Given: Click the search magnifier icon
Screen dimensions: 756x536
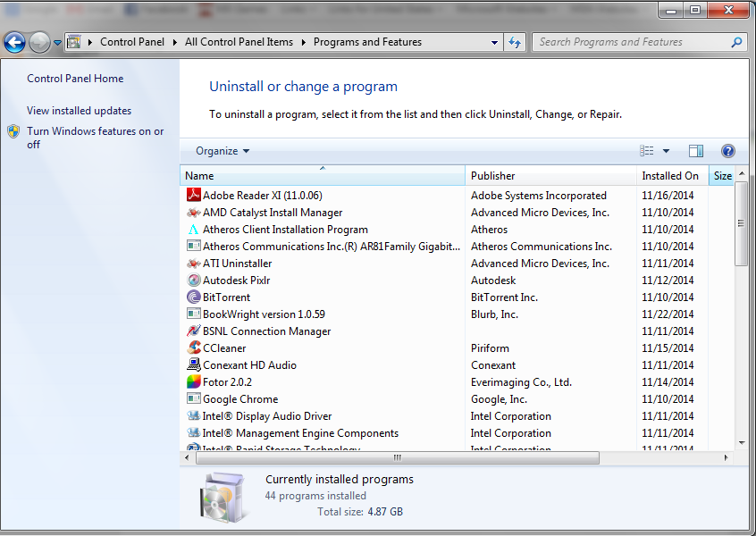Looking at the screenshot, I should pos(736,42).
